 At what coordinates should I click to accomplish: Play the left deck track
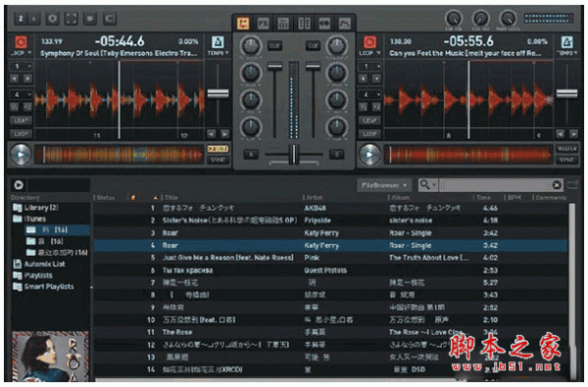(x=21, y=154)
